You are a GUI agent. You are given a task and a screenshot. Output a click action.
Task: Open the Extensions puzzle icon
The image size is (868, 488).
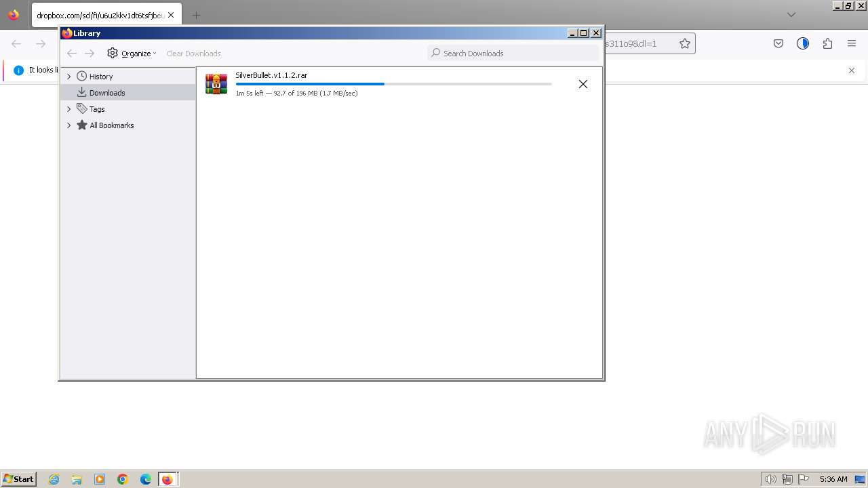point(827,43)
